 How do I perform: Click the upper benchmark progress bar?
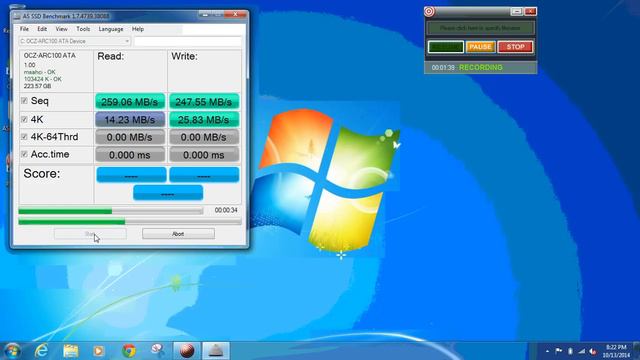tap(111, 211)
